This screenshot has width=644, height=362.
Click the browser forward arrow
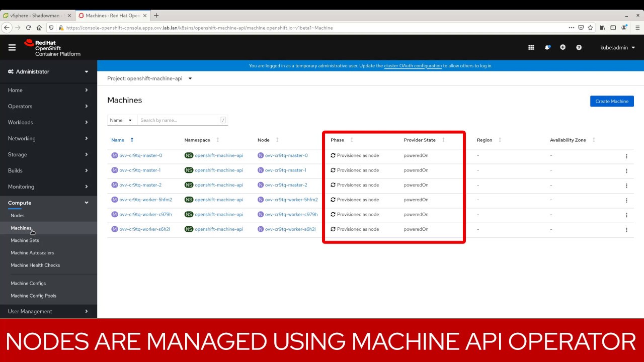click(18, 28)
